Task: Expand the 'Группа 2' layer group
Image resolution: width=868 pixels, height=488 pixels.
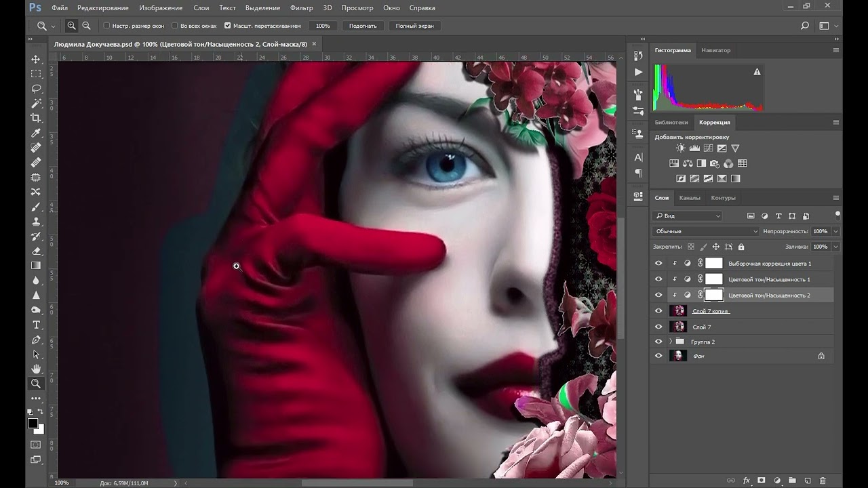Action: coord(671,342)
